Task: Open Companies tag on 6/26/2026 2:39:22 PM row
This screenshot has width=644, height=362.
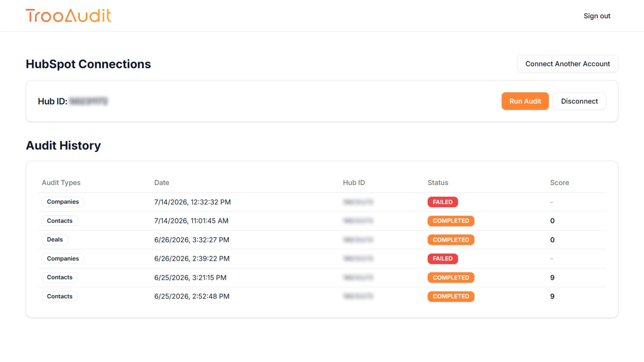Action: click(x=63, y=259)
